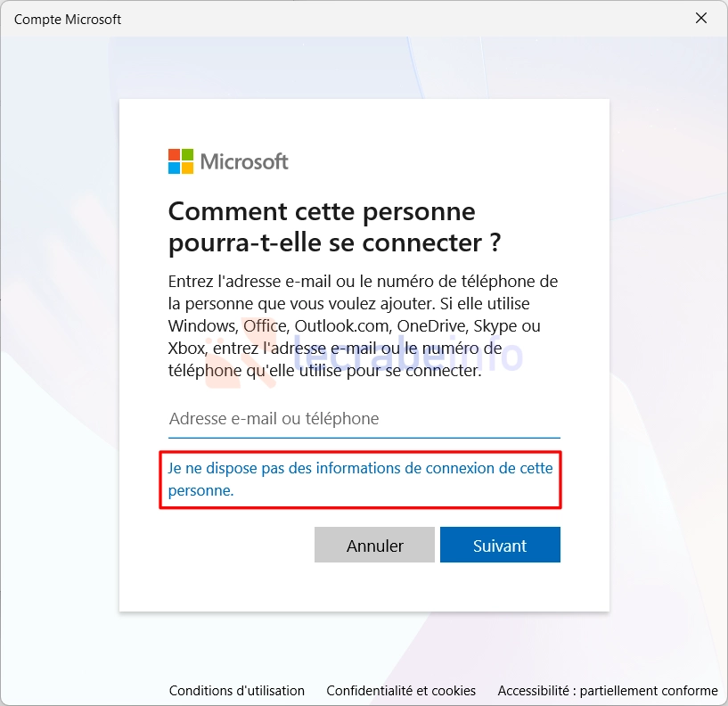Click the 'Comment cette personne pourra-t-elle se connecter' heading

(x=334, y=226)
